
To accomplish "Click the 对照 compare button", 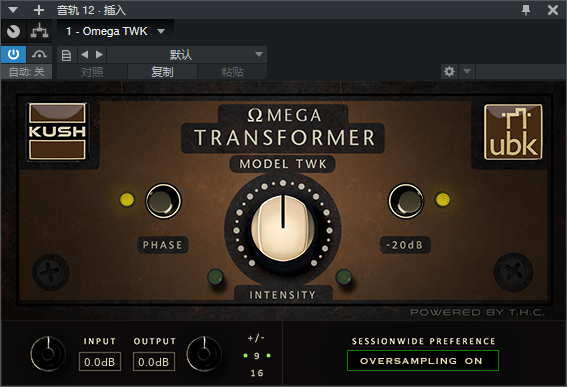I will [x=92, y=72].
